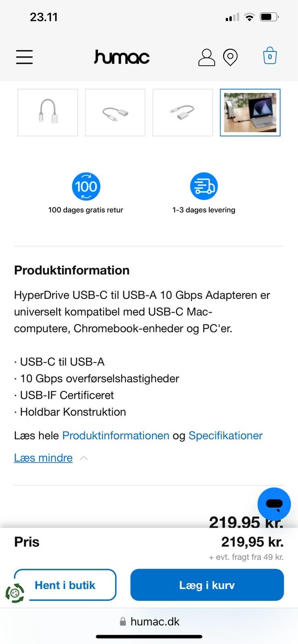The height and width of the screenshot is (644, 298).
Task: Tap the humac logo
Action: [122, 57]
